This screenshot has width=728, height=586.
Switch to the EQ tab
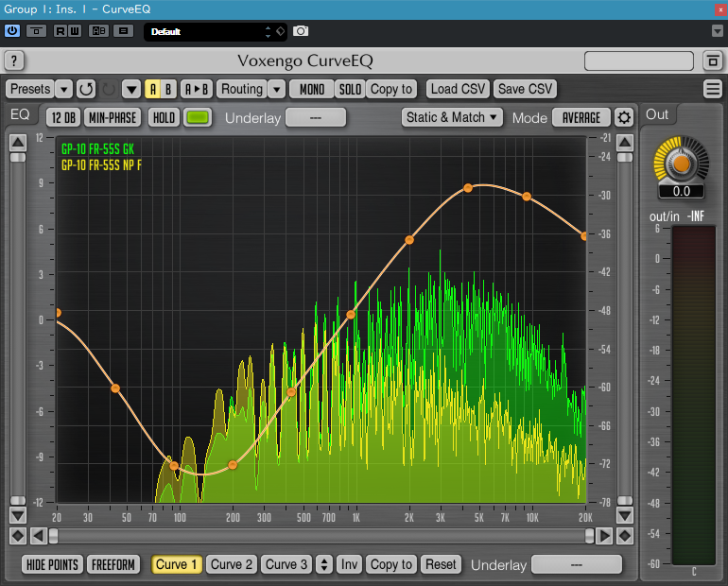coord(20,114)
